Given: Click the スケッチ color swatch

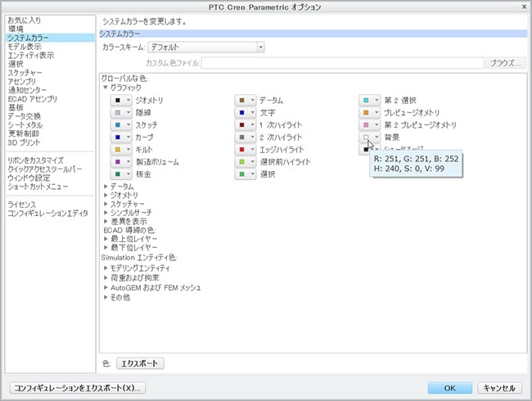Looking at the screenshot, I should (121, 125).
